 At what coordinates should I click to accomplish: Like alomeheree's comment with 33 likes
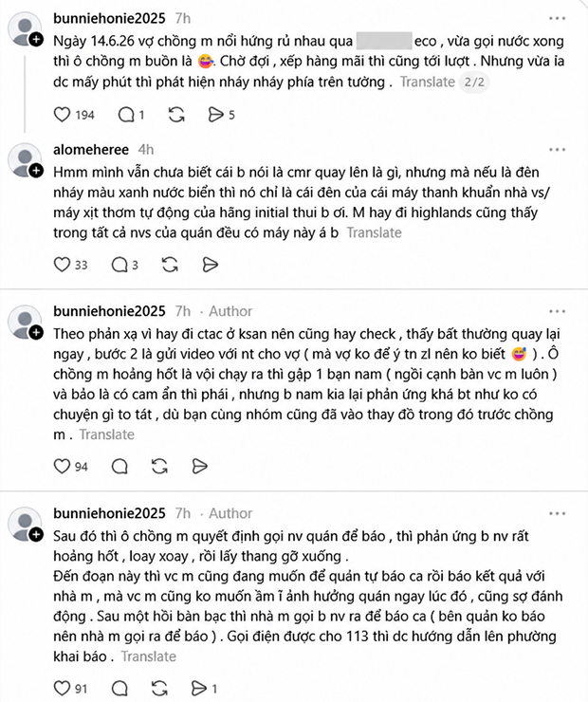(62, 265)
